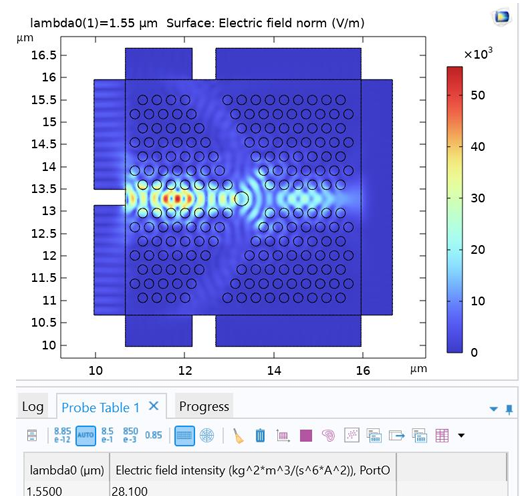Select the 850e-3 engineering notation format

tap(130, 435)
